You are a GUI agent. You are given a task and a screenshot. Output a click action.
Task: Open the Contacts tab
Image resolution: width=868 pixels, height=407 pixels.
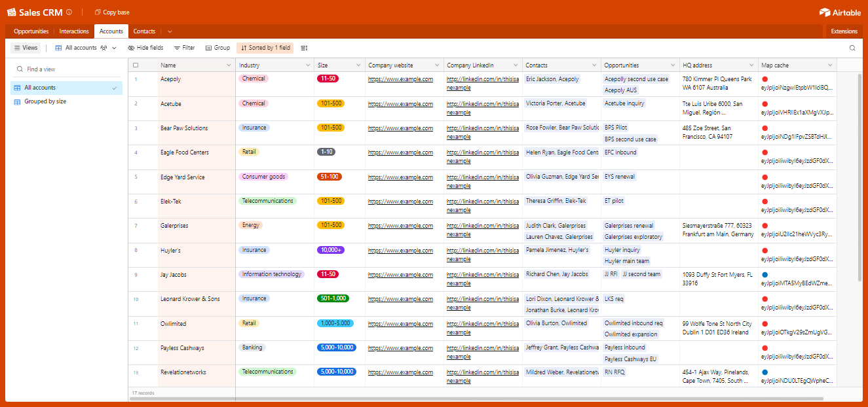pyautogui.click(x=144, y=31)
